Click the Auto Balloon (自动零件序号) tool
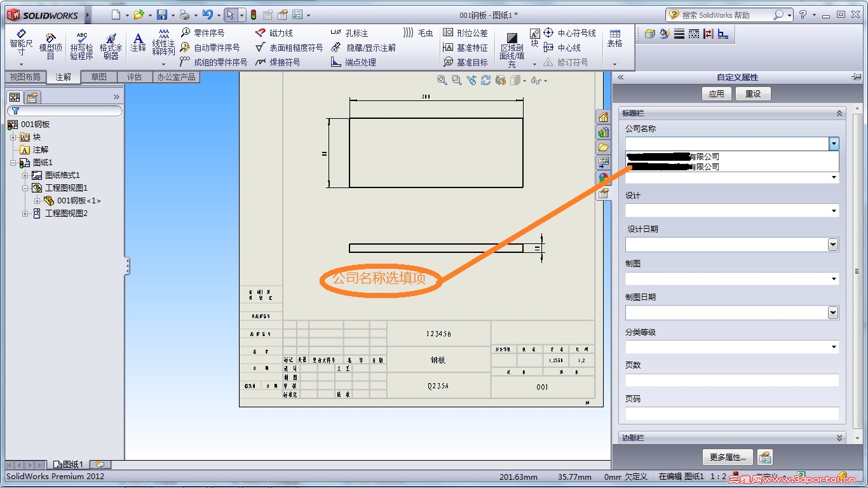The width and height of the screenshot is (868, 488). pyautogui.click(x=210, y=48)
